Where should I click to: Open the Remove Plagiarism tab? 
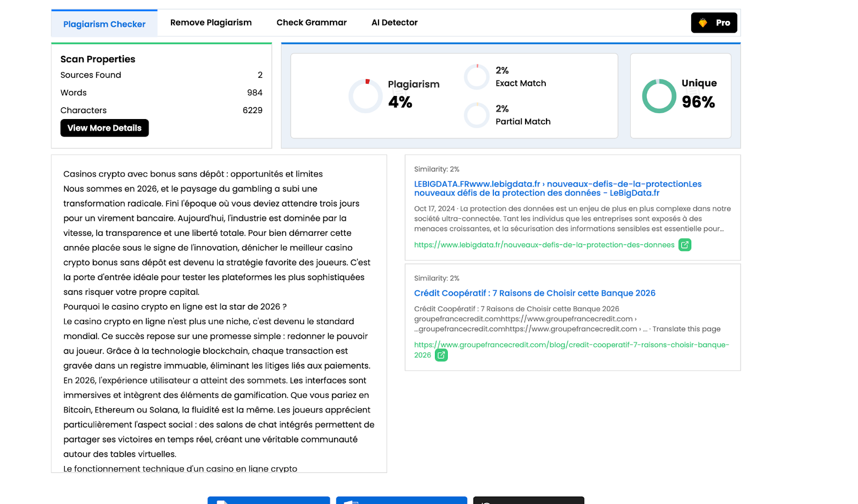coord(211,23)
